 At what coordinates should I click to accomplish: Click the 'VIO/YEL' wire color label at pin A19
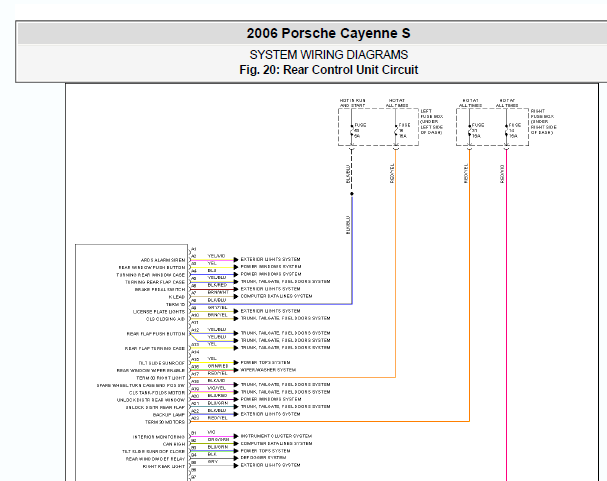[216, 388]
